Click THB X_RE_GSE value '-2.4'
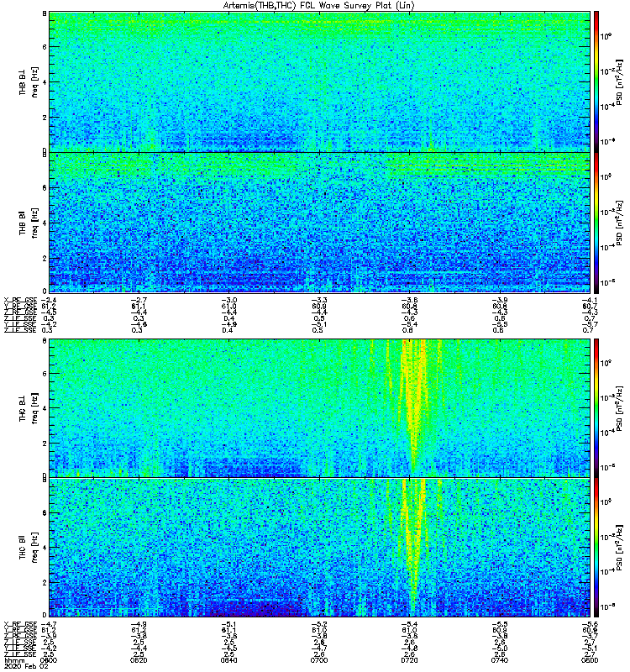The width and height of the screenshot is (630, 672). pos(49,300)
